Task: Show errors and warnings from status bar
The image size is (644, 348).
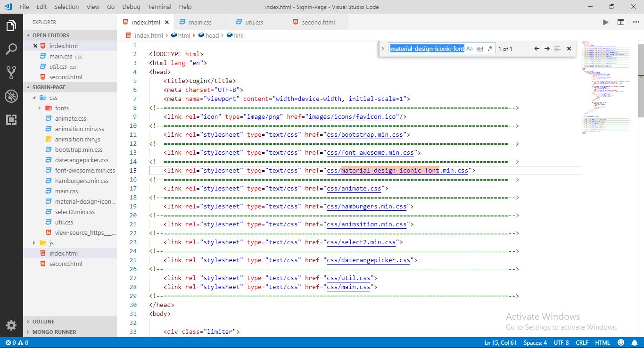Action: point(17,343)
